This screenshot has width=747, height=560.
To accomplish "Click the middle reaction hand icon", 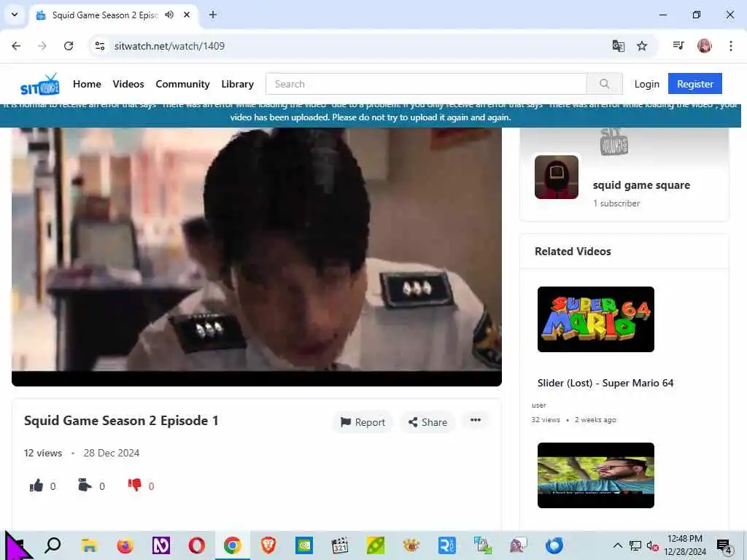I will [x=85, y=485].
